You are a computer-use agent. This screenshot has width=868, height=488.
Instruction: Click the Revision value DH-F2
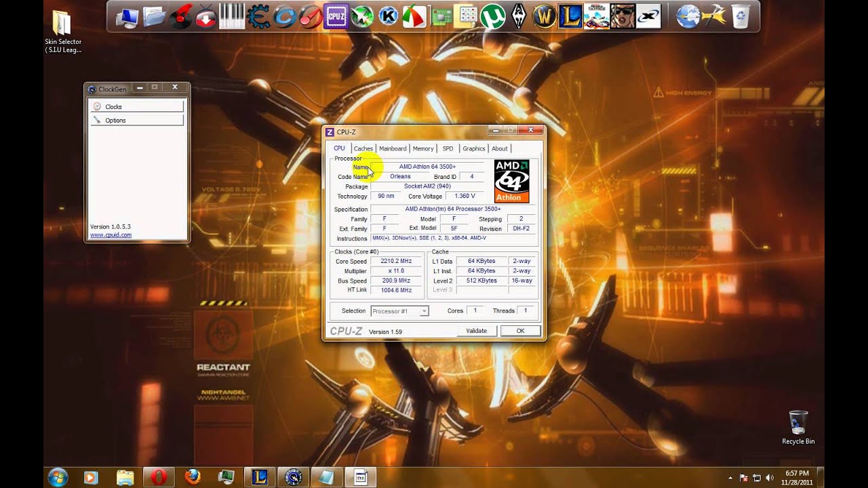521,228
